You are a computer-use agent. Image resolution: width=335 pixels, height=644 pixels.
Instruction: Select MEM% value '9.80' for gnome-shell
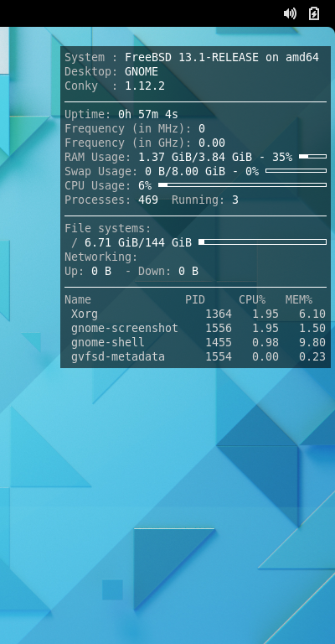(312, 342)
